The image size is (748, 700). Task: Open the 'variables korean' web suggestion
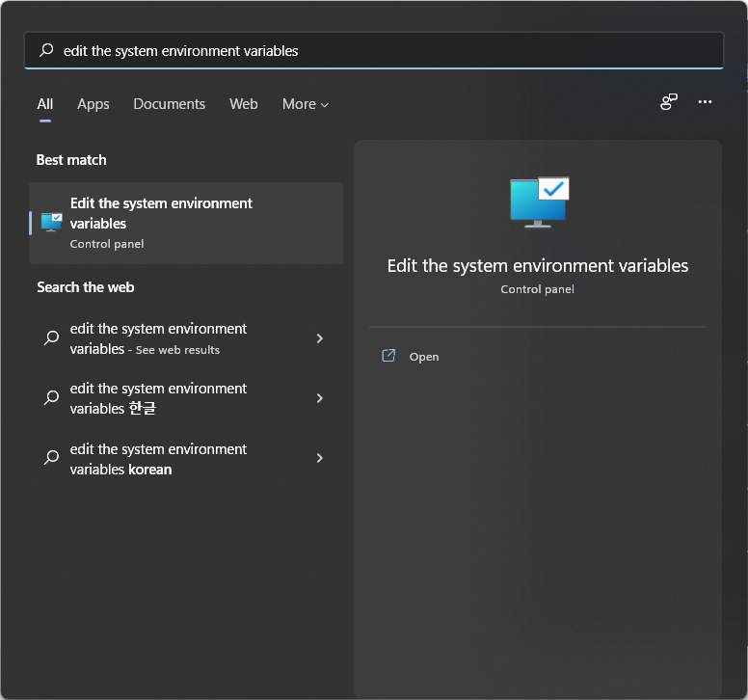186,459
